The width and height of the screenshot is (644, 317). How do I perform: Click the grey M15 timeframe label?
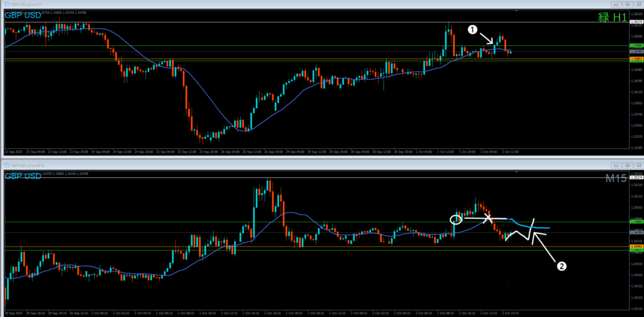click(616, 178)
